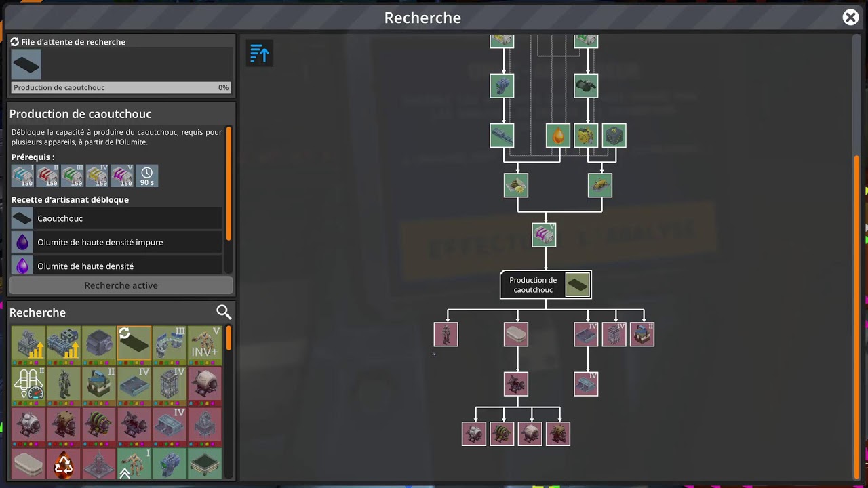This screenshot has height=488, width=868.
Task: Click the 90 s research time prerequisite
Action: tap(147, 176)
